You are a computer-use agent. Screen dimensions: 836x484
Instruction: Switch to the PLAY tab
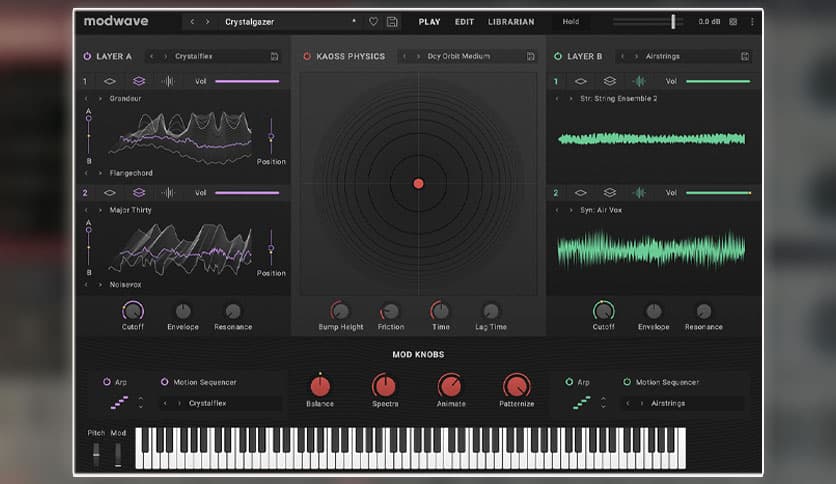coord(429,22)
